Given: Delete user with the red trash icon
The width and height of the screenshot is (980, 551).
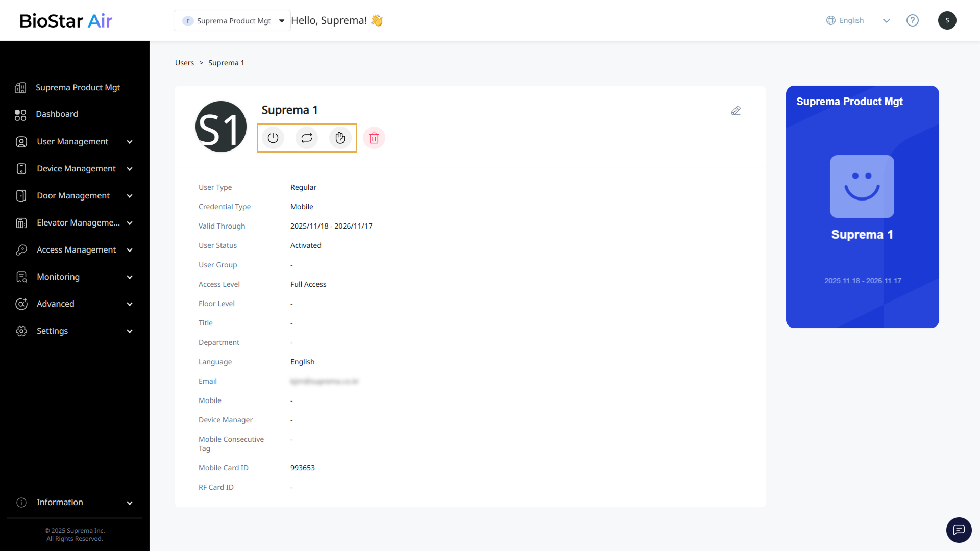Looking at the screenshot, I should click(x=374, y=138).
